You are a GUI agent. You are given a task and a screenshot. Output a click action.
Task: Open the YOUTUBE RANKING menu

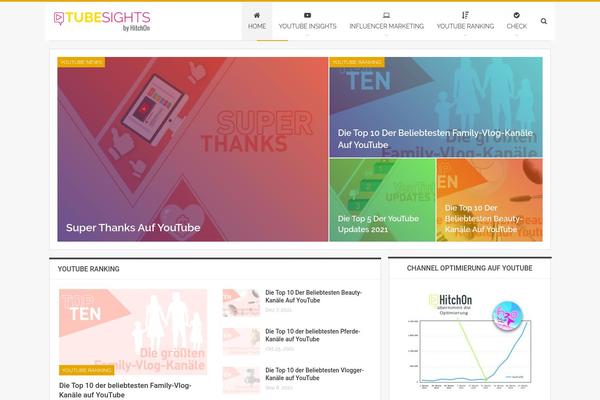pyautogui.click(x=465, y=26)
